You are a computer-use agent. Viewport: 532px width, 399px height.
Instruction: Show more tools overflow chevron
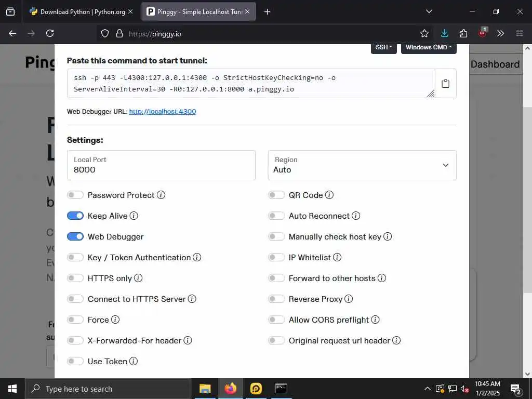pyautogui.click(x=500, y=33)
